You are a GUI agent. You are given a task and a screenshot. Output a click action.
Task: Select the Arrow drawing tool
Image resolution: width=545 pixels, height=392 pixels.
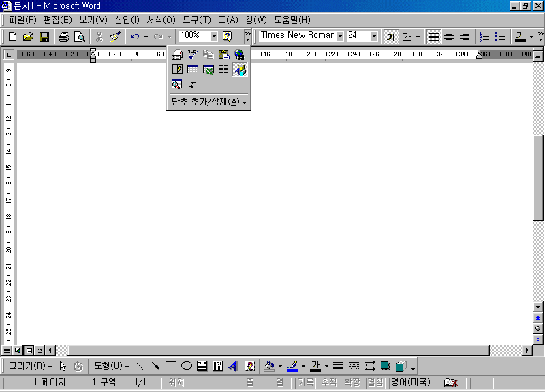tap(155, 366)
